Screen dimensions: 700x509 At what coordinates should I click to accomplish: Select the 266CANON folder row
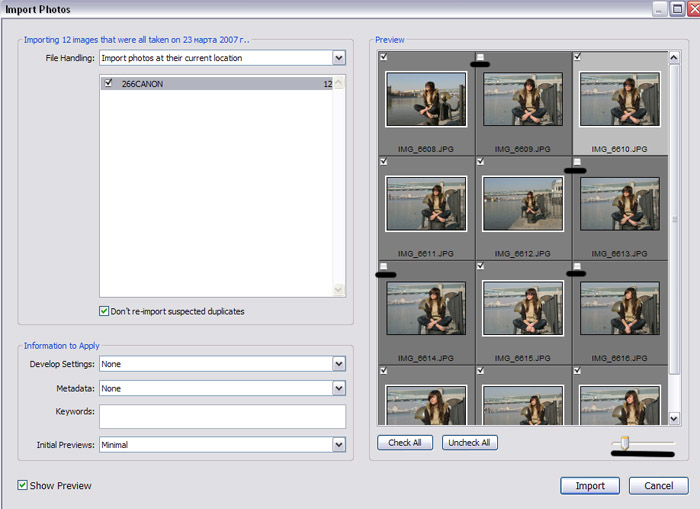[x=217, y=83]
